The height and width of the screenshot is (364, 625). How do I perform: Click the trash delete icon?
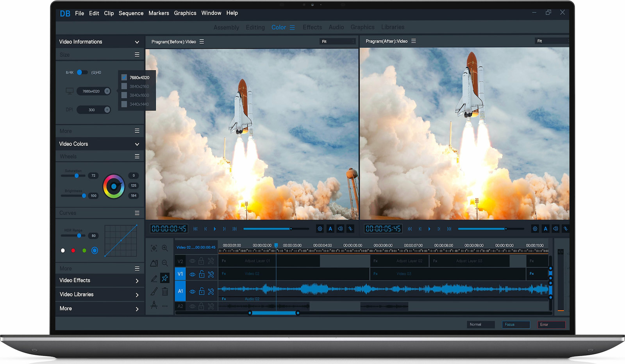165,291
